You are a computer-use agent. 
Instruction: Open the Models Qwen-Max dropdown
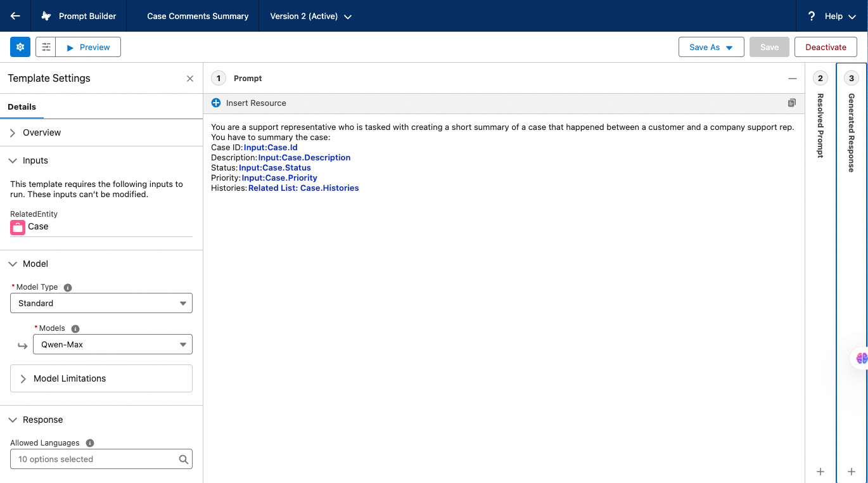tap(113, 344)
